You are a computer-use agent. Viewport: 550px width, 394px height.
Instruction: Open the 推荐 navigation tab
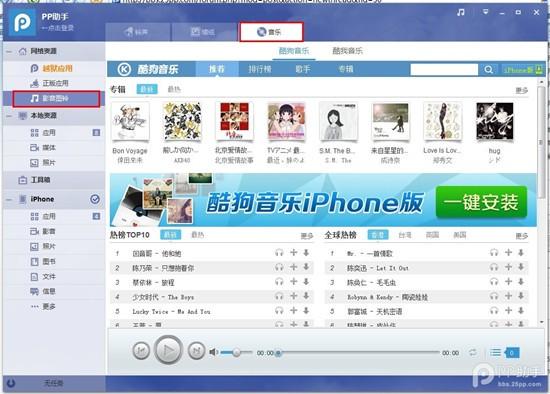click(x=217, y=69)
